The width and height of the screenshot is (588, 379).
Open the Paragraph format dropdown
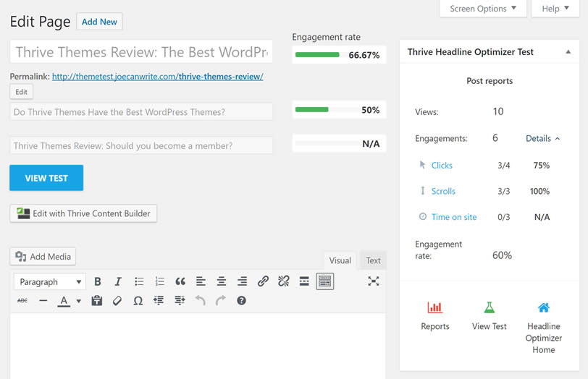point(50,281)
